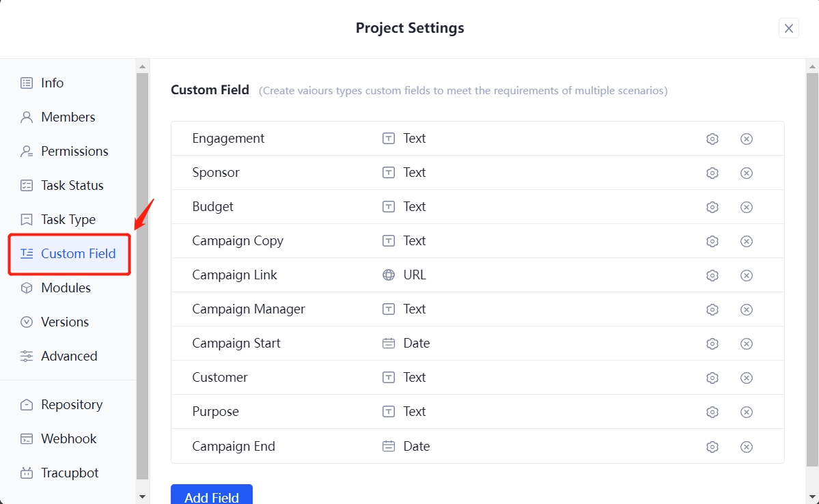Open the Webhook settings section
The width and height of the screenshot is (819, 504).
pyautogui.click(x=70, y=438)
